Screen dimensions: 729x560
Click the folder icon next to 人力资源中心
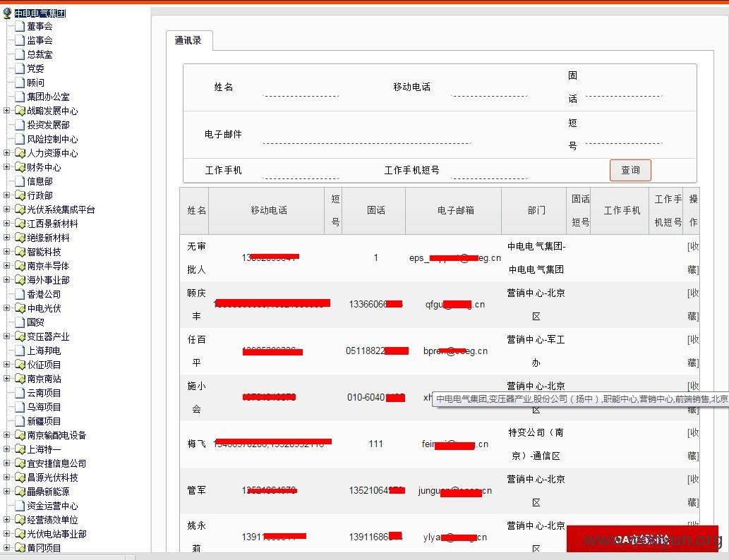(20, 153)
